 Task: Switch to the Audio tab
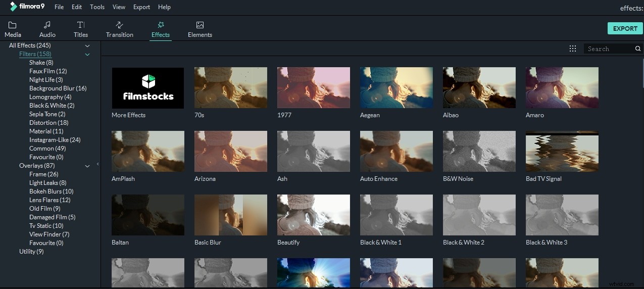click(x=47, y=29)
